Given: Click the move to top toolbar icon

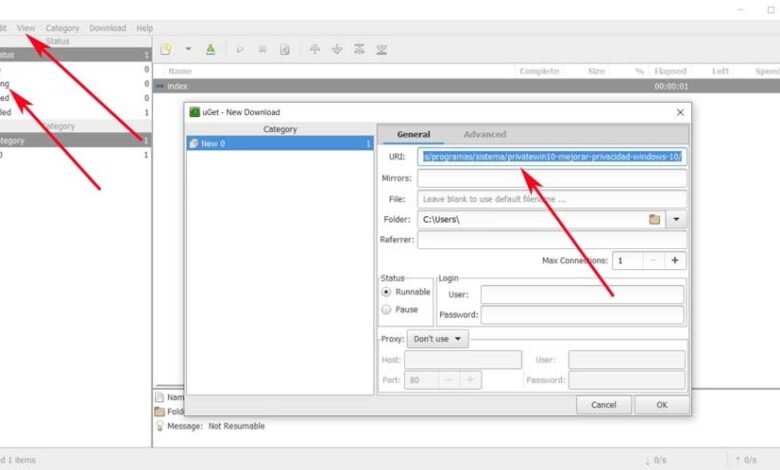Looking at the screenshot, I should (x=359, y=49).
